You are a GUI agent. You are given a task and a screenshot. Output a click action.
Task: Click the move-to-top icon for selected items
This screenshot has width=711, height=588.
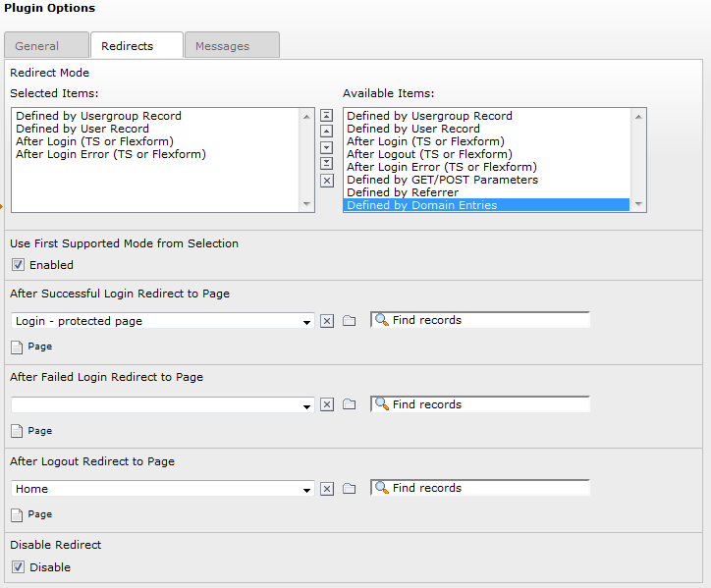pos(327,116)
